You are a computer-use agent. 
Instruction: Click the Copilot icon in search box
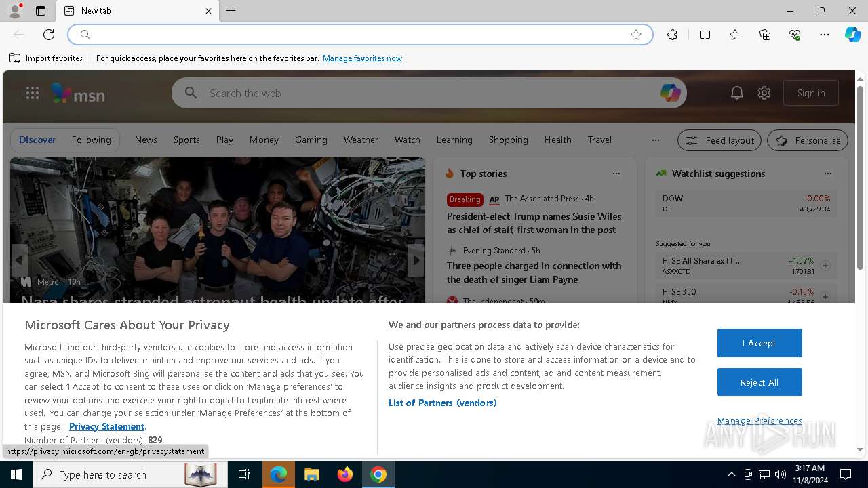pos(670,93)
